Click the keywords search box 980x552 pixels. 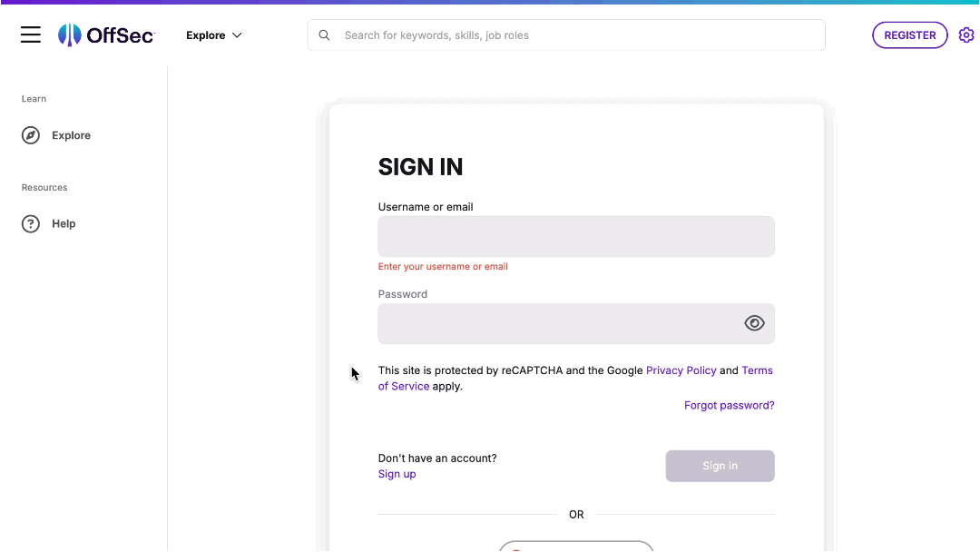coord(566,35)
